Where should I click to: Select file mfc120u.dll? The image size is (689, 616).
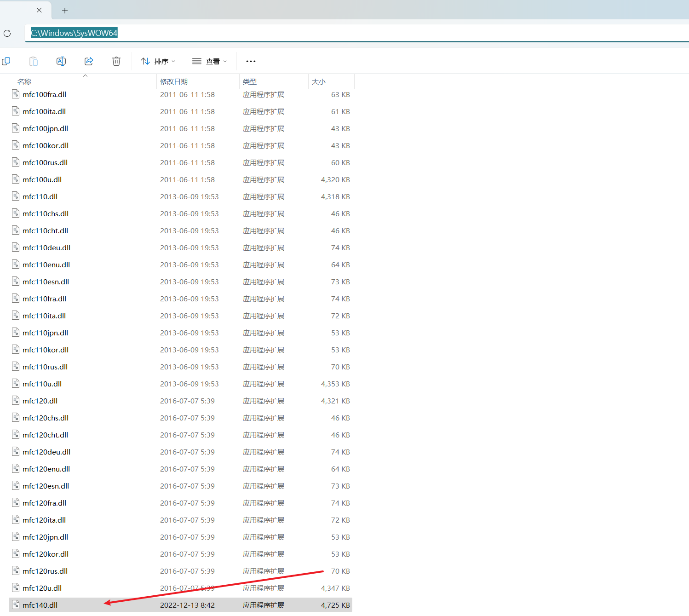click(42, 588)
